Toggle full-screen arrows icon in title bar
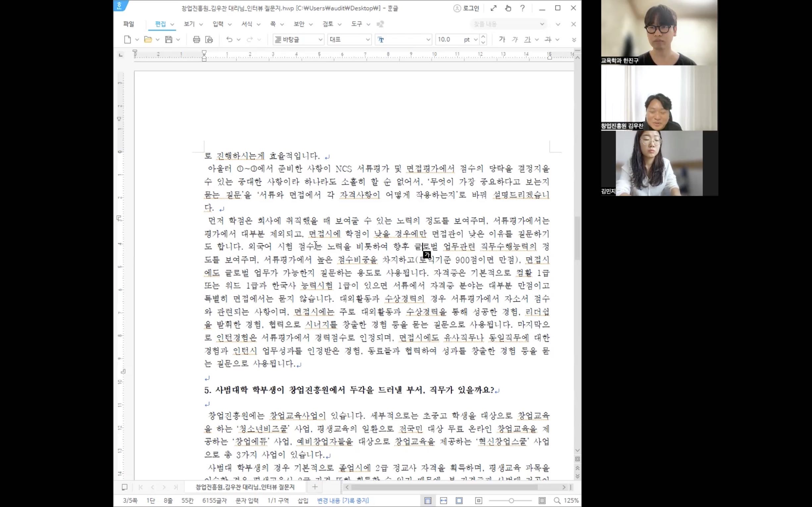This screenshot has height=507, width=812. 493,8
